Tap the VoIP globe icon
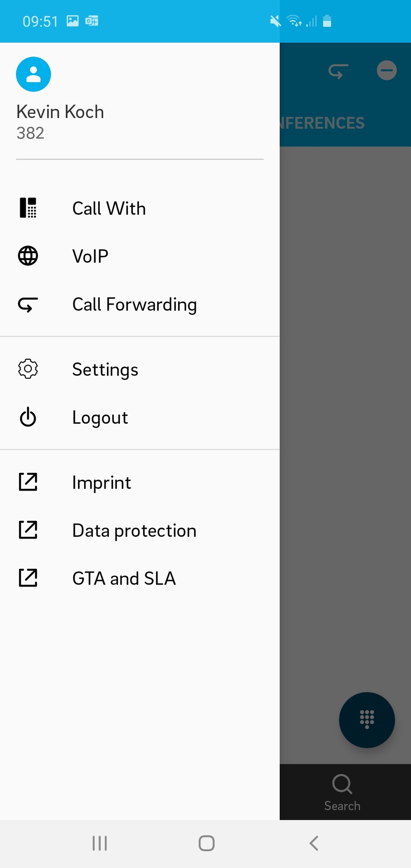The image size is (411, 868). point(28,256)
